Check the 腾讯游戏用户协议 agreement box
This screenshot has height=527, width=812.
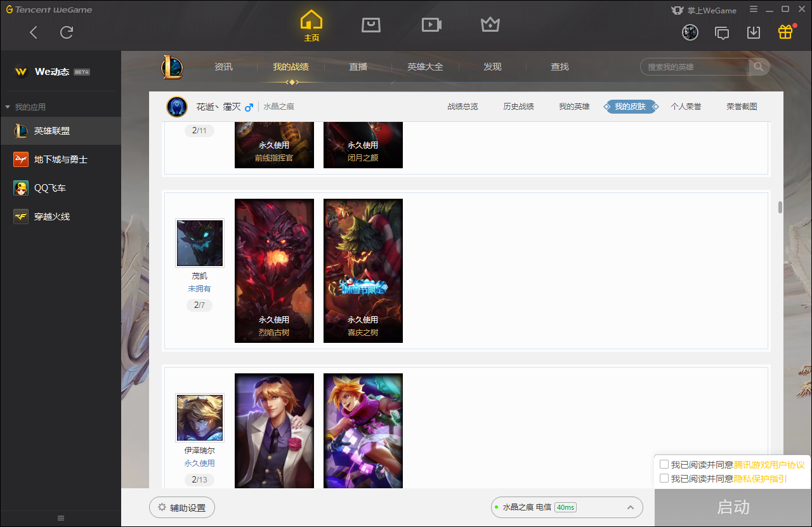[x=664, y=464]
